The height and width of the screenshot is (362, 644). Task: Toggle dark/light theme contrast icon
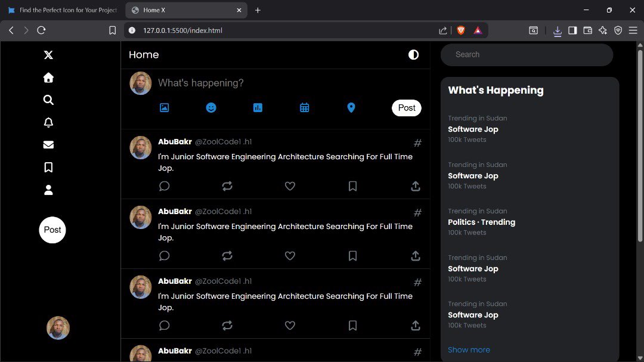pyautogui.click(x=414, y=55)
